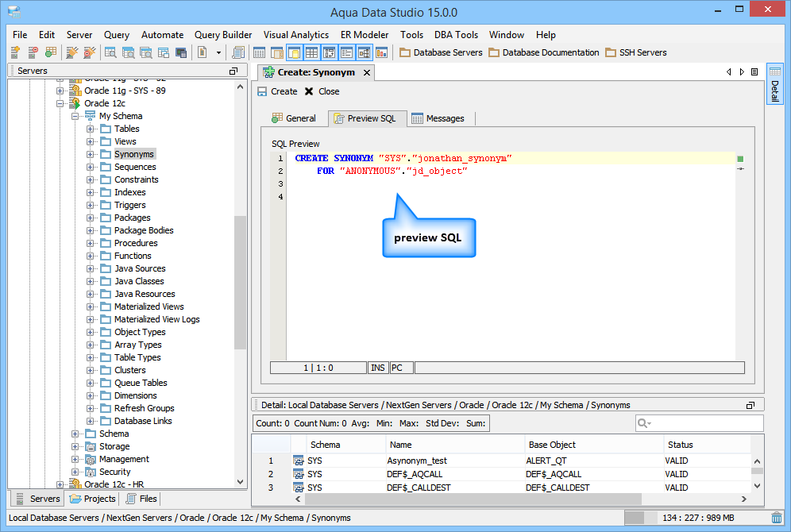Screen dimensions: 791x532
Task: Open Database Documentation bookmark folder
Action: (x=544, y=52)
